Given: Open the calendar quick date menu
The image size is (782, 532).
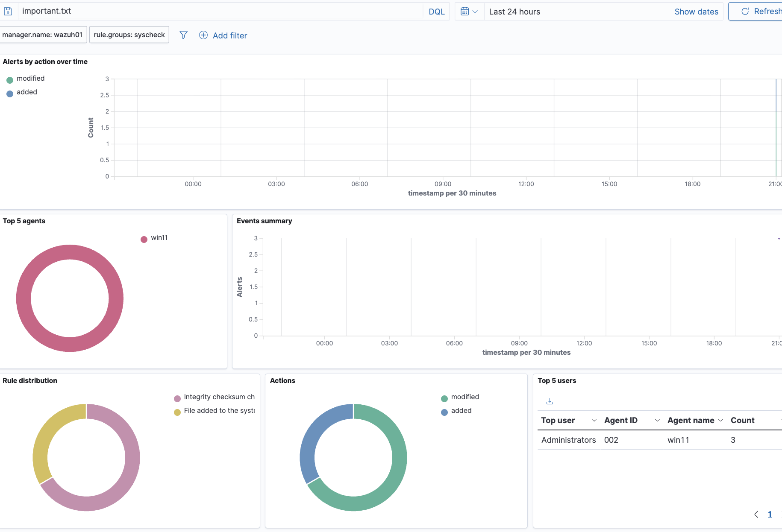Looking at the screenshot, I should [x=469, y=12].
